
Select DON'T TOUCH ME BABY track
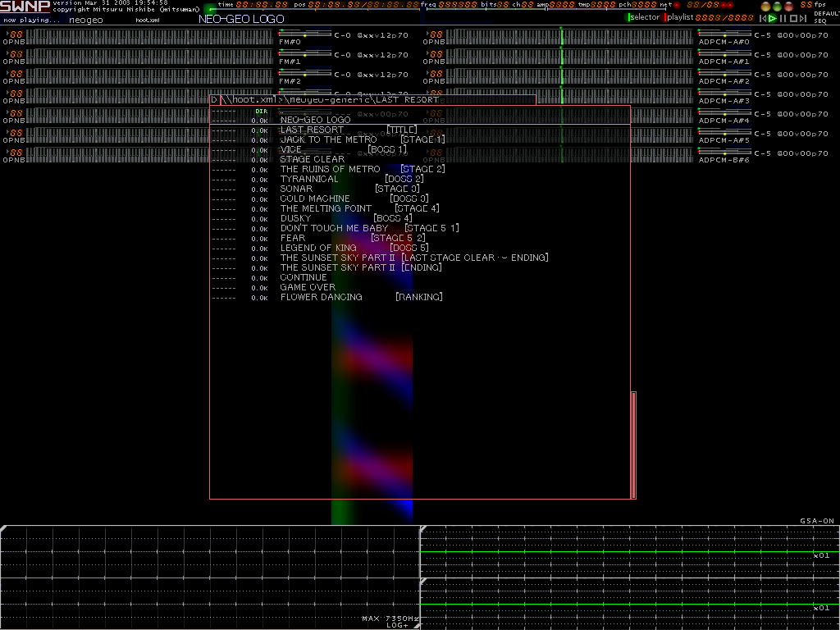[421, 228]
